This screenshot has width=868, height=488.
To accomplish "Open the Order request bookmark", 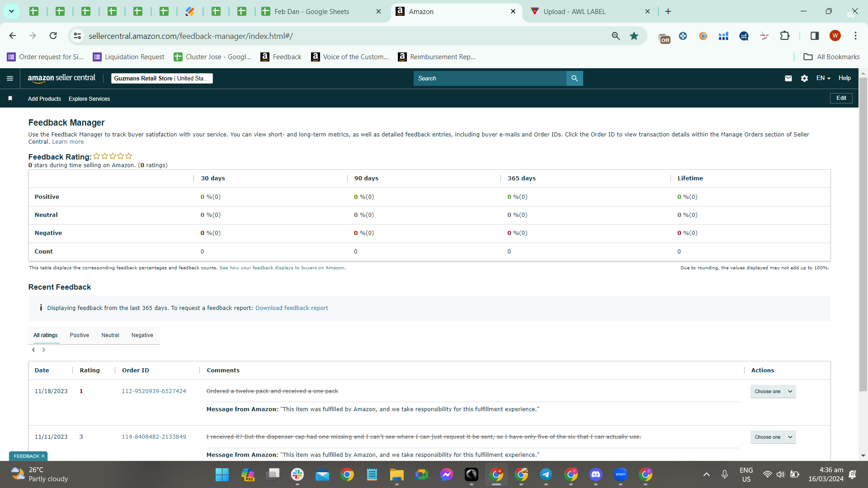I will pos(45,57).
